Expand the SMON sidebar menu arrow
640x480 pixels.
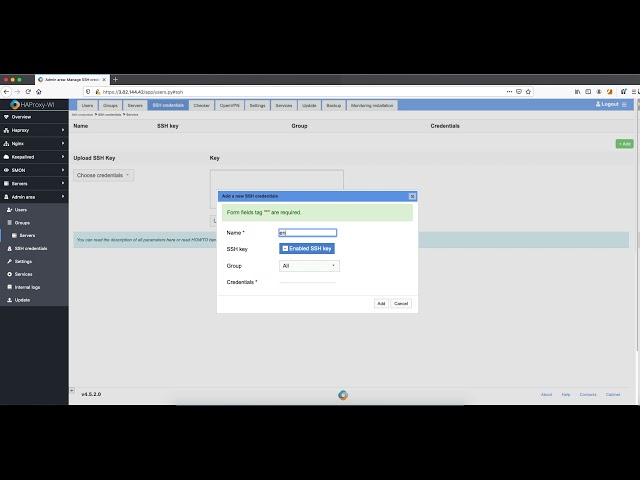coord(63,170)
